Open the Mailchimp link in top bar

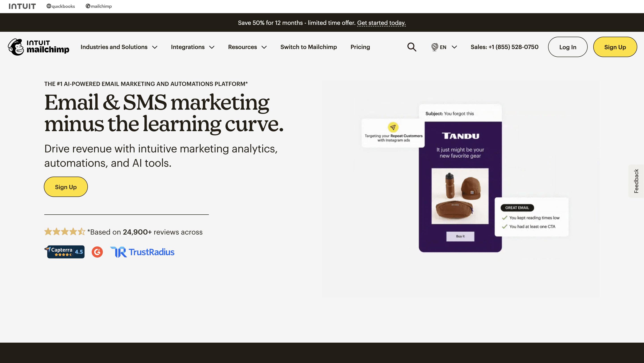click(x=99, y=6)
